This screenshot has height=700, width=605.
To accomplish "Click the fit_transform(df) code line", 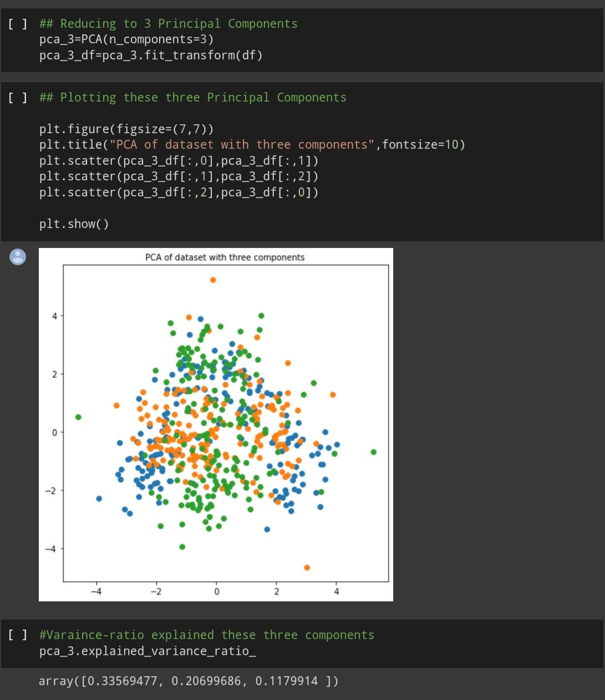I will (x=150, y=55).
